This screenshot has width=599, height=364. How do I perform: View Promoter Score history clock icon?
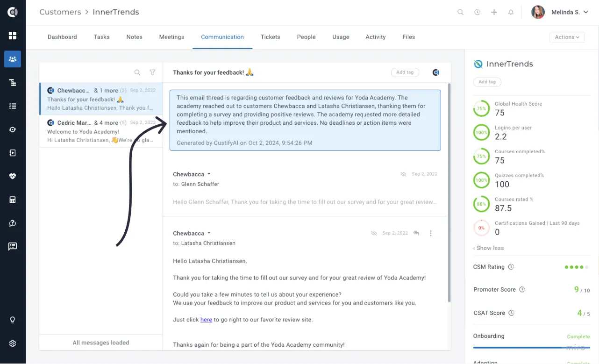point(522,289)
